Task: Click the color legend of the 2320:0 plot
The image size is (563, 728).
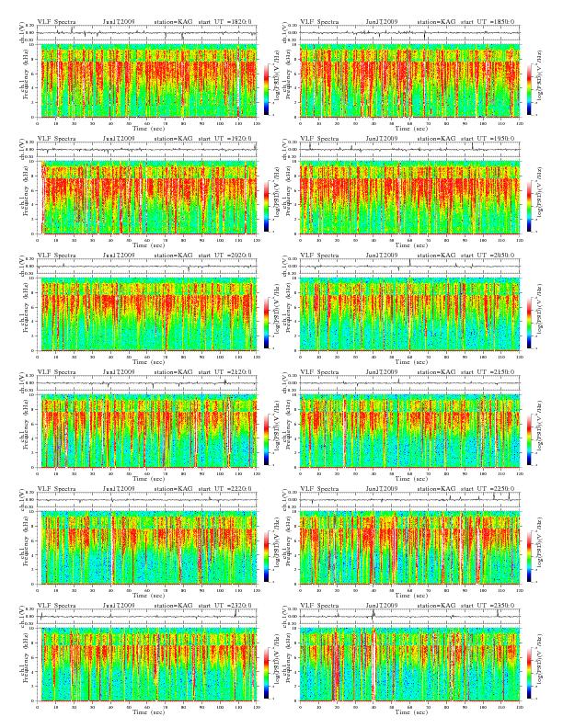Action: 266,674
